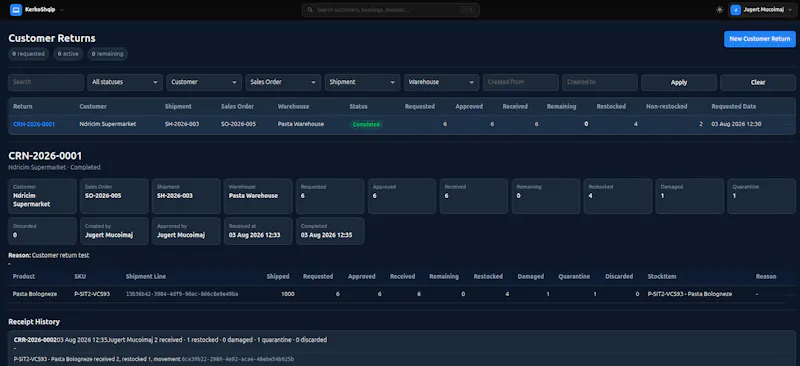
Task: Click the Discarded summary card
Action: click(x=42, y=231)
